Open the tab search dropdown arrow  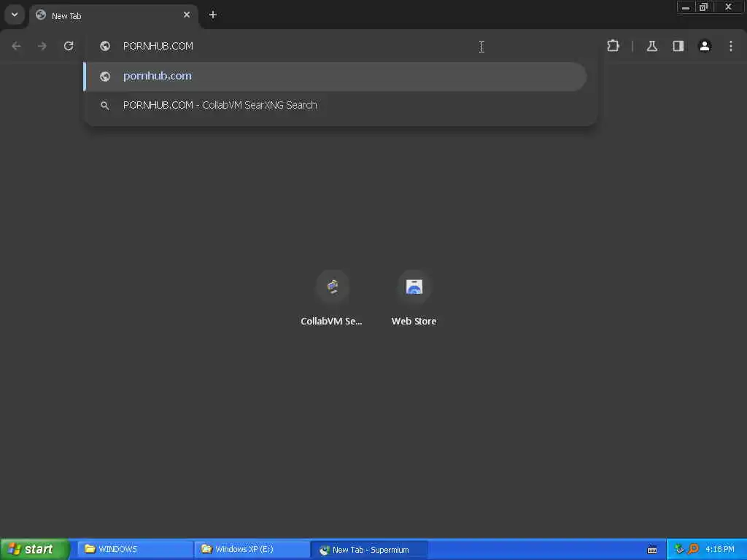(15, 15)
